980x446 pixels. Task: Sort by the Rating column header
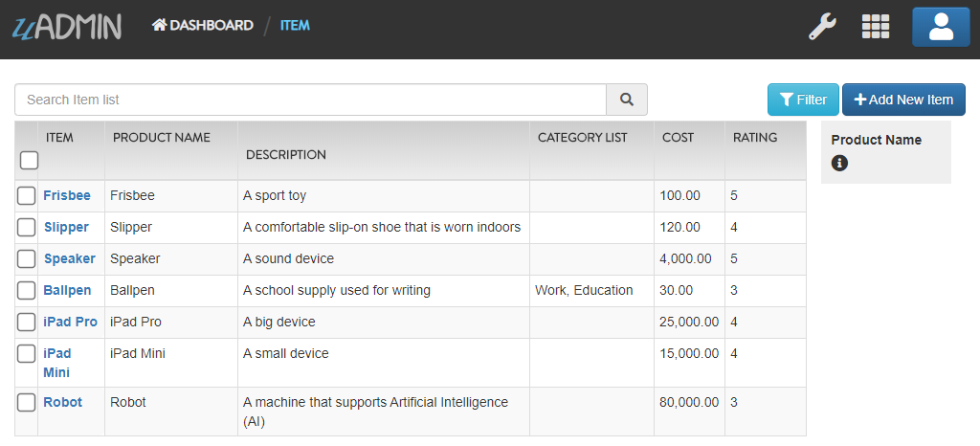point(755,138)
